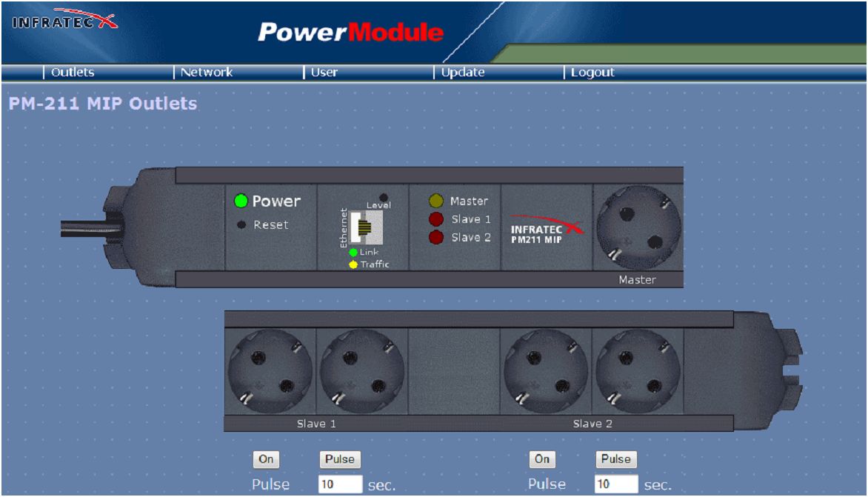
Task: Click the second Slave 2 outlet socket
Action: click(638, 371)
